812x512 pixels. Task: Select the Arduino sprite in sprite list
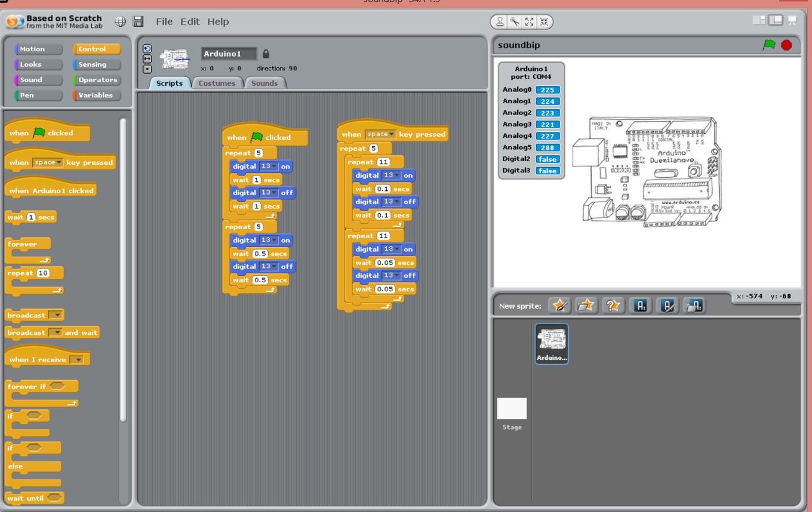(x=552, y=344)
